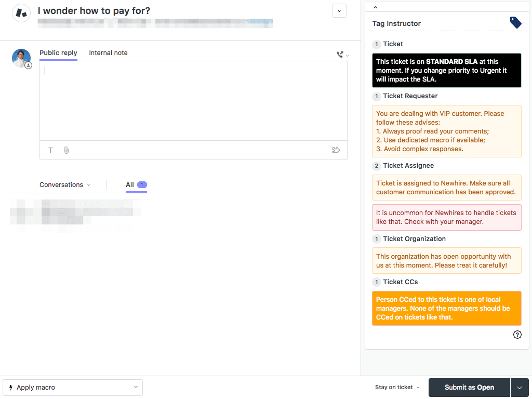Open the submit status dropdown arrow
This screenshot has height=399, width=532.
[x=520, y=388]
